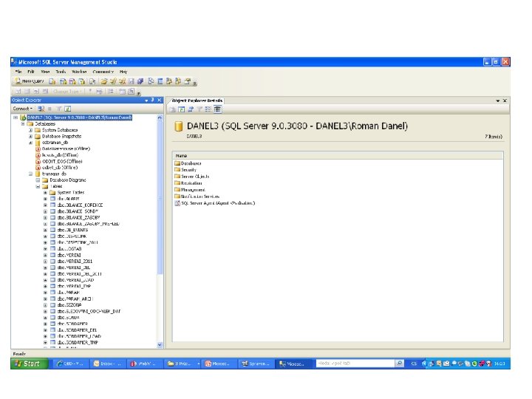The width and height of the screenshot is (532, 399).
Task: Expand the Database Snapshots folder
Action: pyautogui.click(x=30, y=137)
